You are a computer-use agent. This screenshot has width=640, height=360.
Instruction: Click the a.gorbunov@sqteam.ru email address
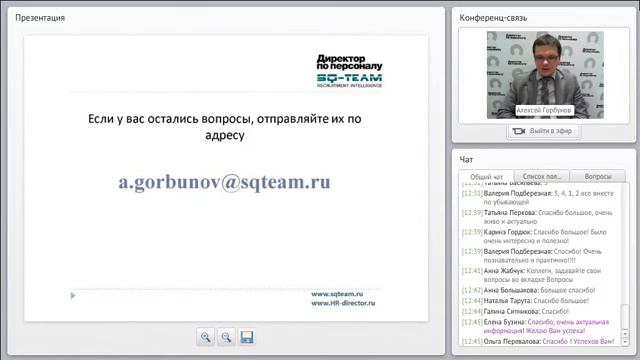pos(224,182)
